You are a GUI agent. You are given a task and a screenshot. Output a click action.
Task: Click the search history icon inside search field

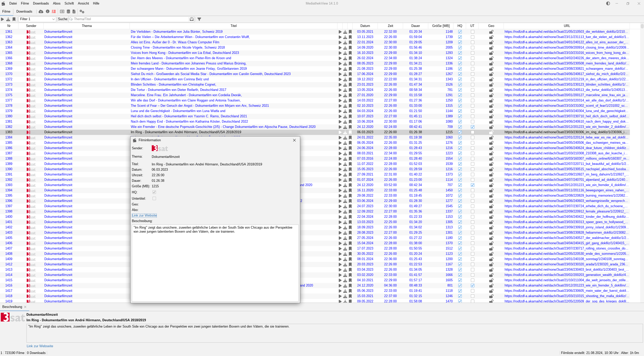coord(192,19)
